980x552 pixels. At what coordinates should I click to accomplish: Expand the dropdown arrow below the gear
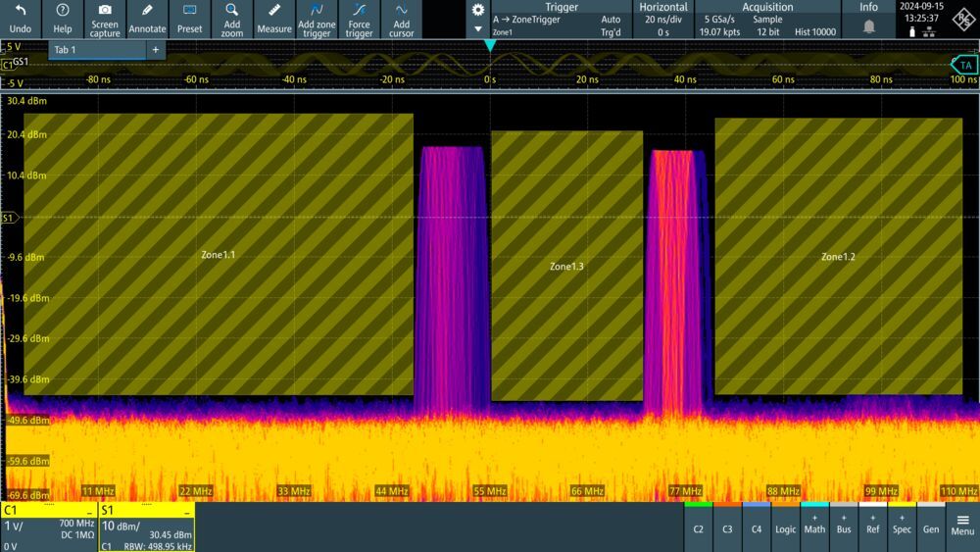point(478,28)
